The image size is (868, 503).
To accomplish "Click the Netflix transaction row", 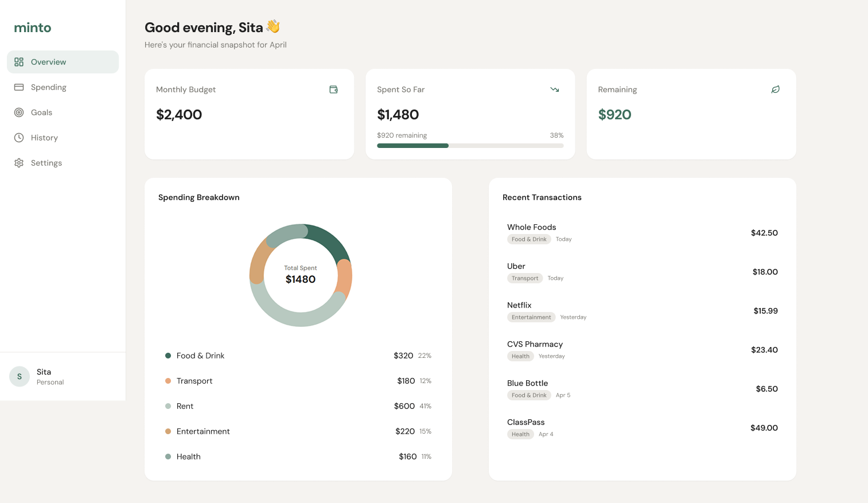I will (x=643, y=310).
